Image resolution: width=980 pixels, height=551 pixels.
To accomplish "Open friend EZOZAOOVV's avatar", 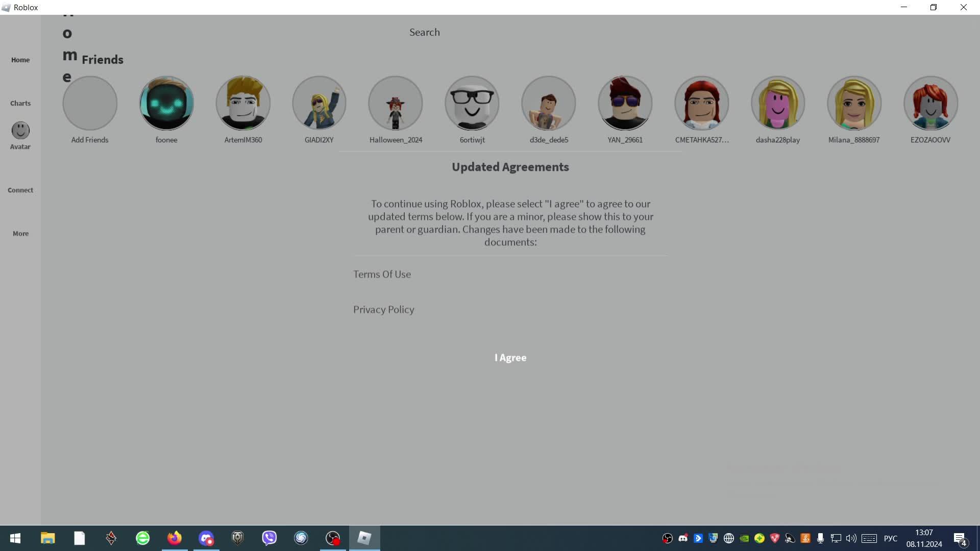I will pos(930,104).
